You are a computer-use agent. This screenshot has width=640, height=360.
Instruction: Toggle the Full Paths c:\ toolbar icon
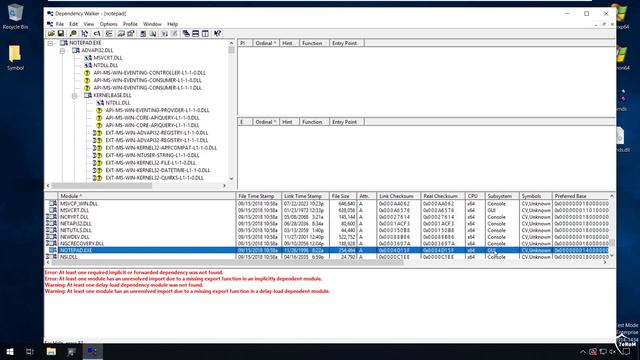coord(97,33)
